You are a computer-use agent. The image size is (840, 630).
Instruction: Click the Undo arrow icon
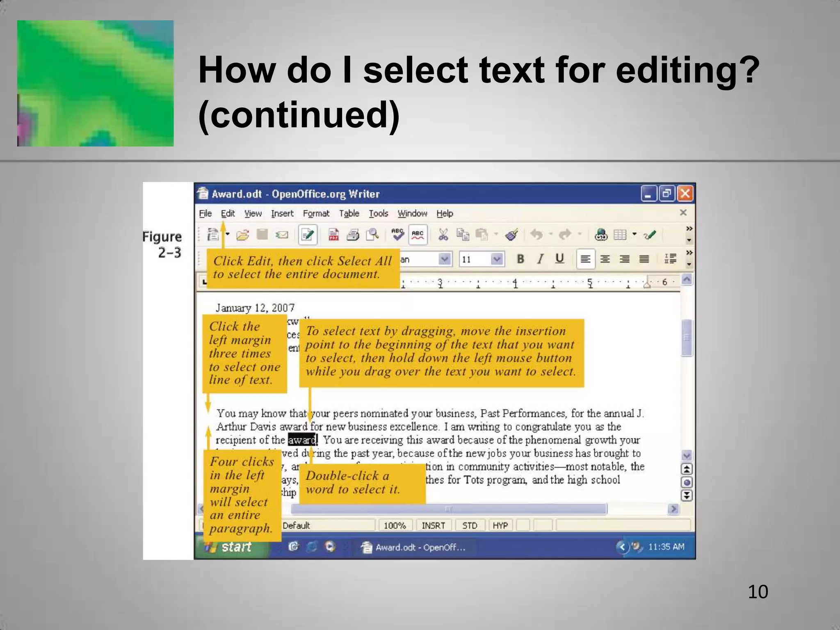pyautogui.click(x=536, y=235)
